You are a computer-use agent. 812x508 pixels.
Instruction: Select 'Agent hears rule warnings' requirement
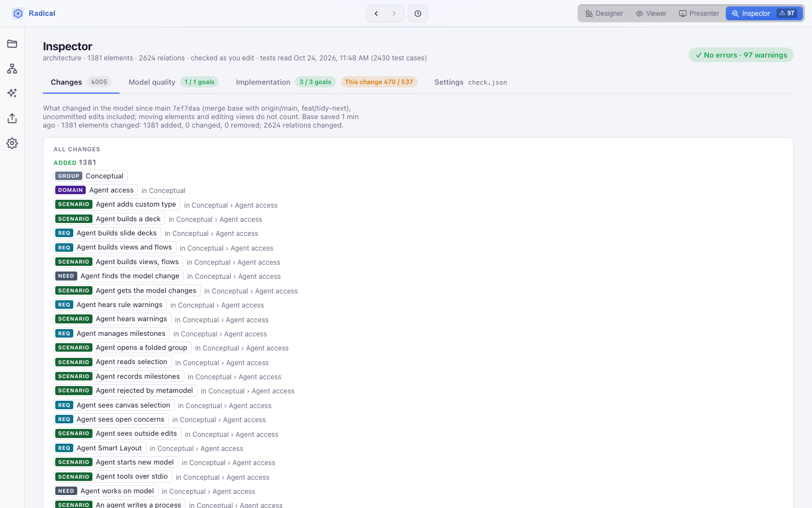coord(111,305)
